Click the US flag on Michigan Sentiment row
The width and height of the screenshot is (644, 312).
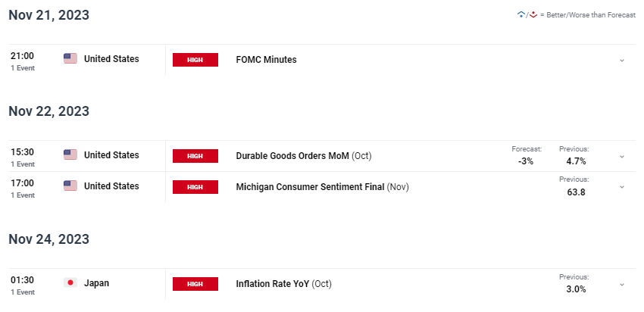pyautogui.click(x=70, y=186)
